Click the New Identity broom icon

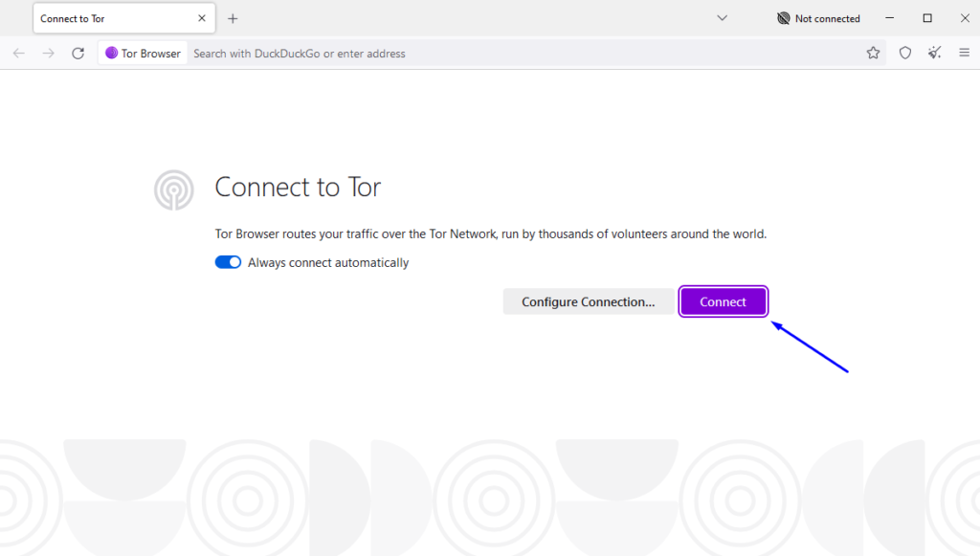pyautogui.click(x=934, y=53)
